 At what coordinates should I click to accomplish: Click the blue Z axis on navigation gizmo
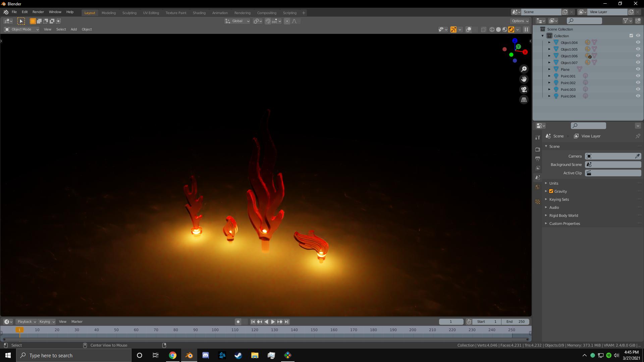[515, 41]
